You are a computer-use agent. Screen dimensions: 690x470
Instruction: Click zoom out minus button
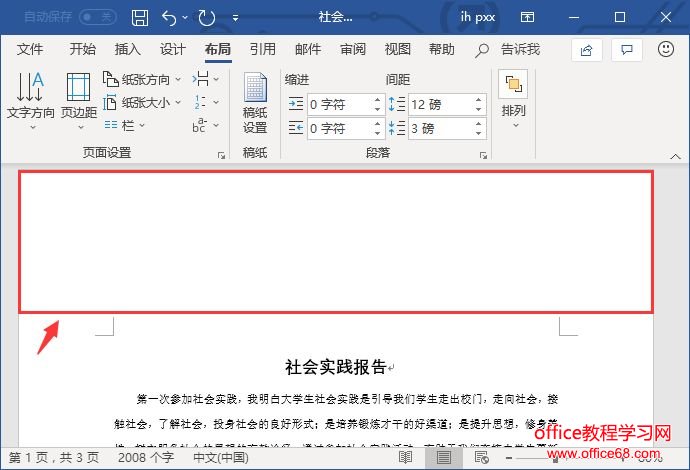pos(509,458)
